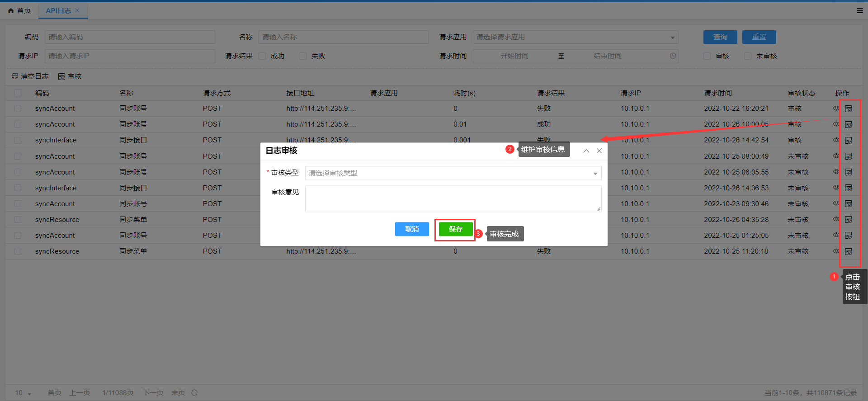Click into the 审核意见 text area
Viewport: 868px width, 401px height.
[x=453, y=198]
